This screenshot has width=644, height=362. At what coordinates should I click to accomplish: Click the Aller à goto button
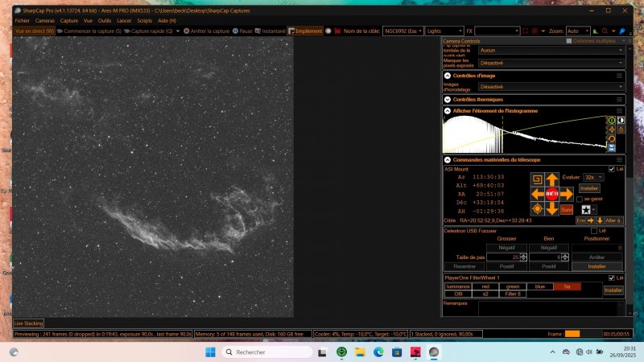pos(613,220)
